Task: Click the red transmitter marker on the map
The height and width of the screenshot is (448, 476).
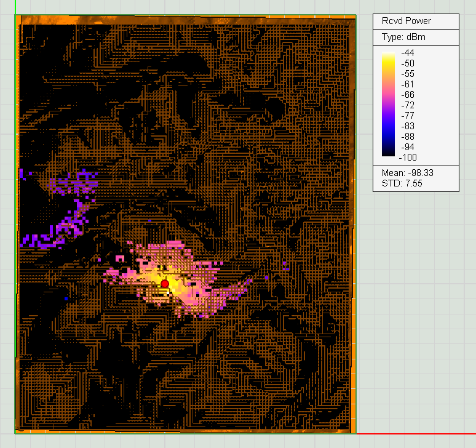Action: coord(165,283)
